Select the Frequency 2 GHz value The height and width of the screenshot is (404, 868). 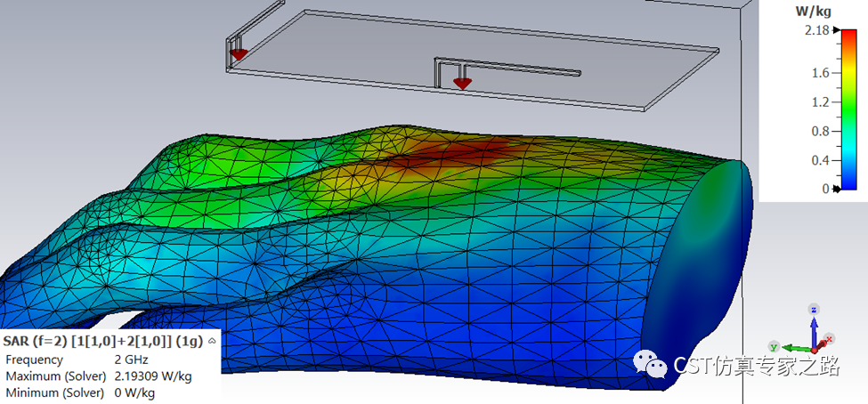coord(132,360)
